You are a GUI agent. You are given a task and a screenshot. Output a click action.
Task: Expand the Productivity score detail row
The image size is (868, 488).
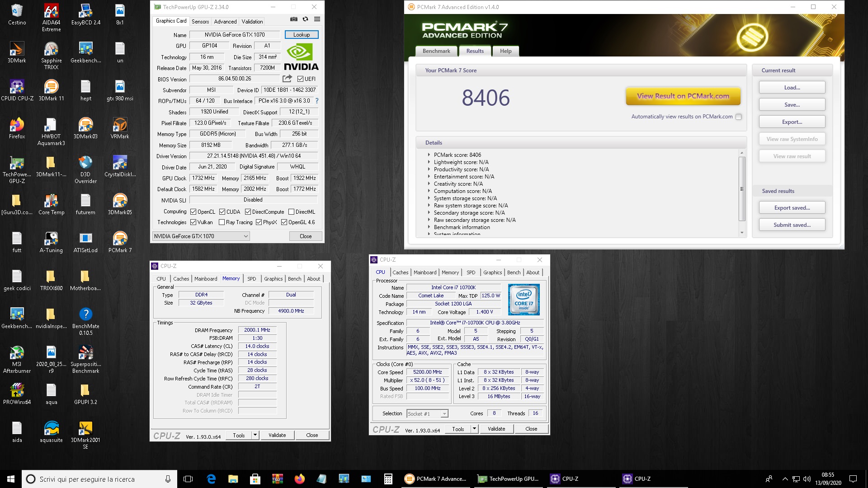(429, 169)
